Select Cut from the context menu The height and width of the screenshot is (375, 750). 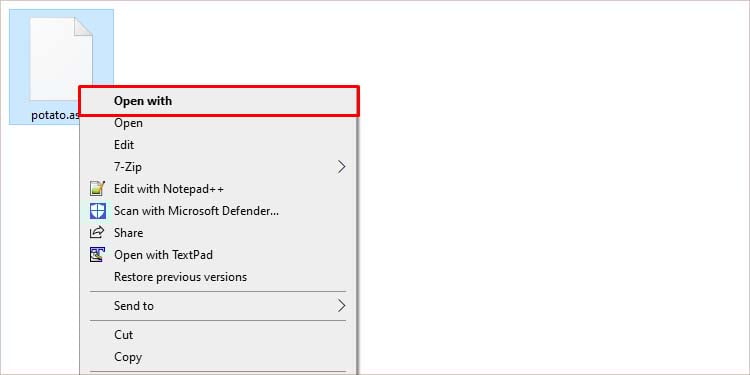pyautogui.click(x=123, y=335)
